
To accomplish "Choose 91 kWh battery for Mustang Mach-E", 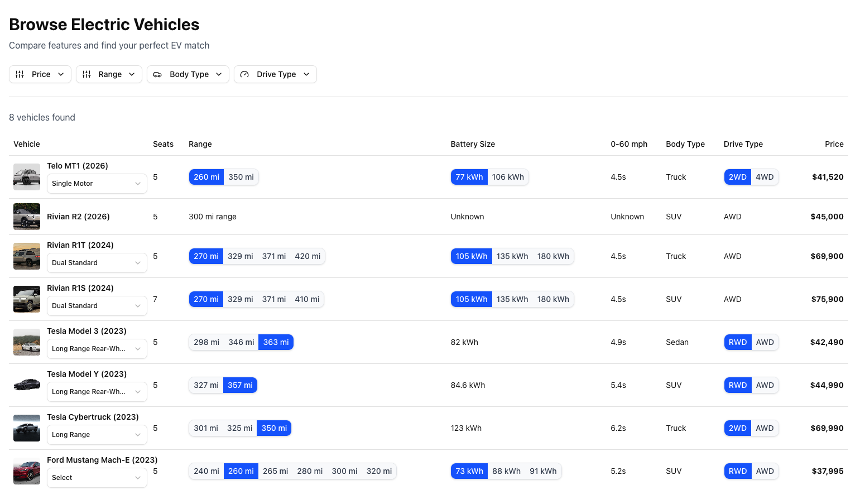I will pyautogui.click(x=543, y=471).
